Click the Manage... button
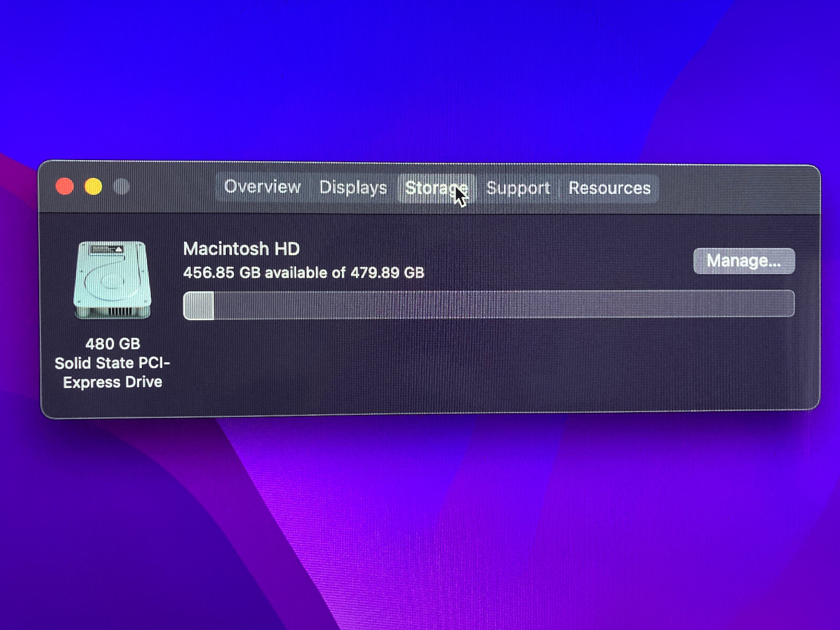Image resolution: width=840 pixels, height=630 pixels. [744, 261]
